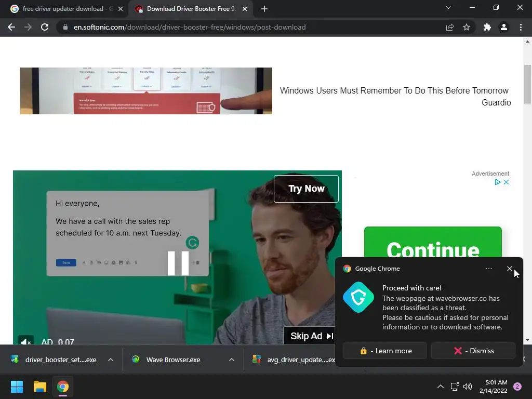532x399 pixels.
Task: Open clock showing 5:01 AM
Action: click(494, 387)
